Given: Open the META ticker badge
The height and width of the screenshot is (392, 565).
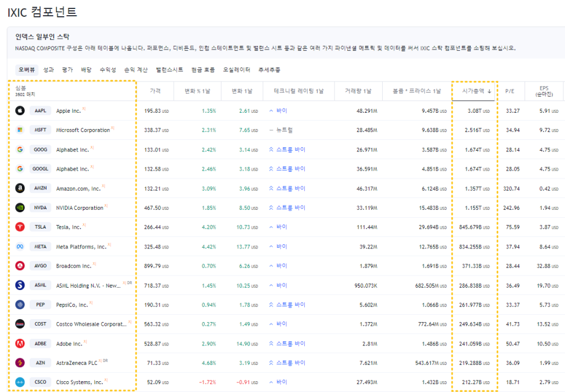Looking at the screenshot, I should click(40, 247).
